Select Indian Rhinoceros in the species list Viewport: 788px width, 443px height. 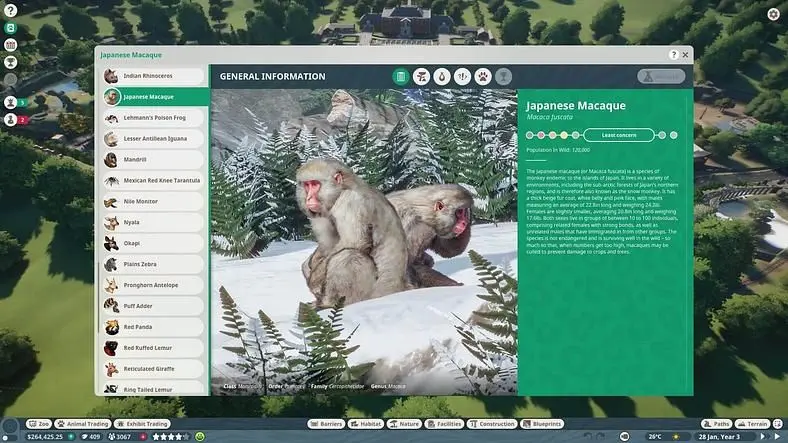(154, 76)
